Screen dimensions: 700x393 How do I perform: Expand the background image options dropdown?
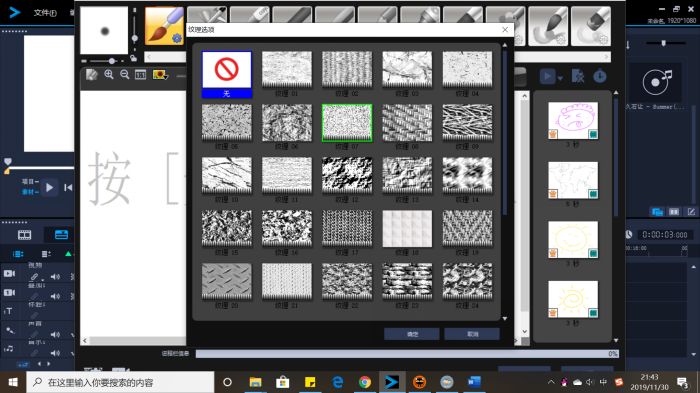pos(161,75)
